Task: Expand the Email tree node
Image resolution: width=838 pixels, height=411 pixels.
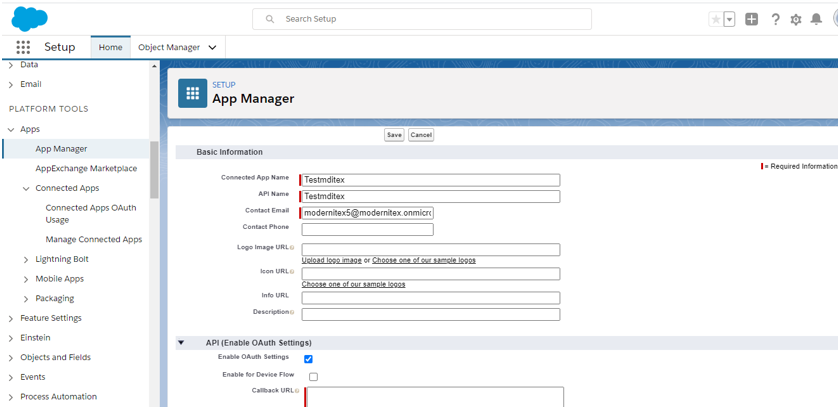Action: (11, 84)
